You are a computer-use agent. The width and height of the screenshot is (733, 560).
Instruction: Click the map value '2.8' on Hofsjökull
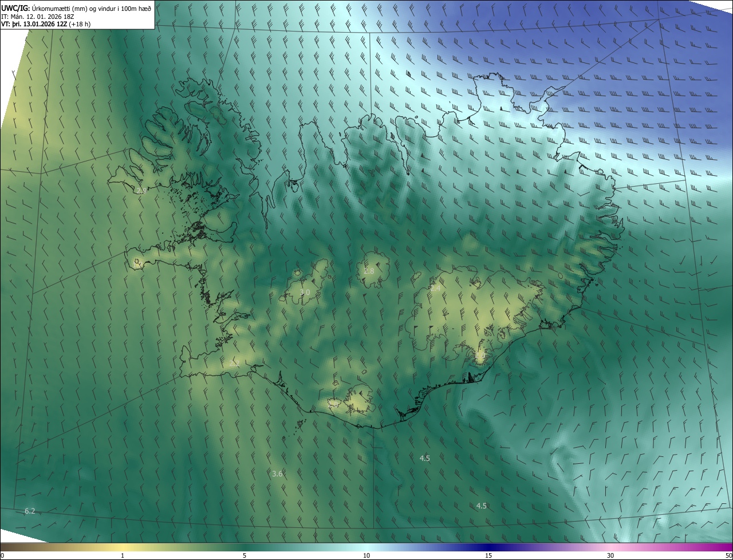[x=369, y=271]
